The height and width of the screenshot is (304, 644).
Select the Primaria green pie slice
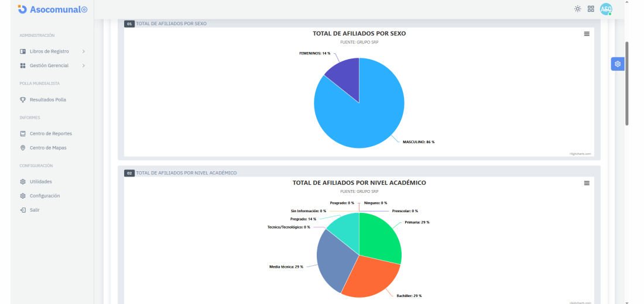[x=378, y=236]
